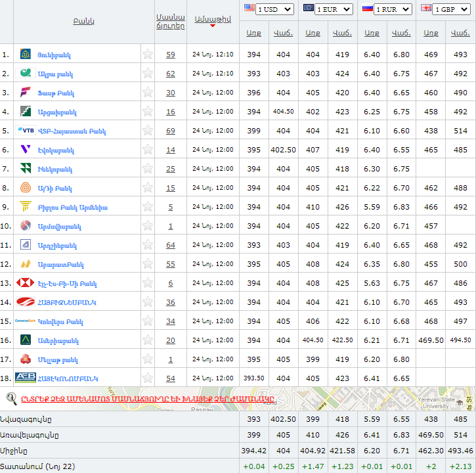Toggle favorite star for ԱյԴի Բանկ
Image resolution: width=476 pixels, height=473 pixels.
(148, 187)
